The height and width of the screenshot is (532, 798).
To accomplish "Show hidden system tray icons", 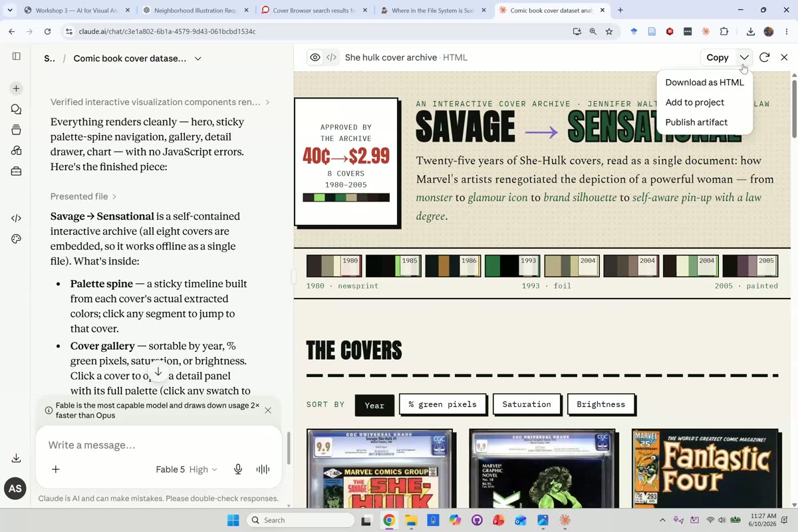I will point(662,520).
